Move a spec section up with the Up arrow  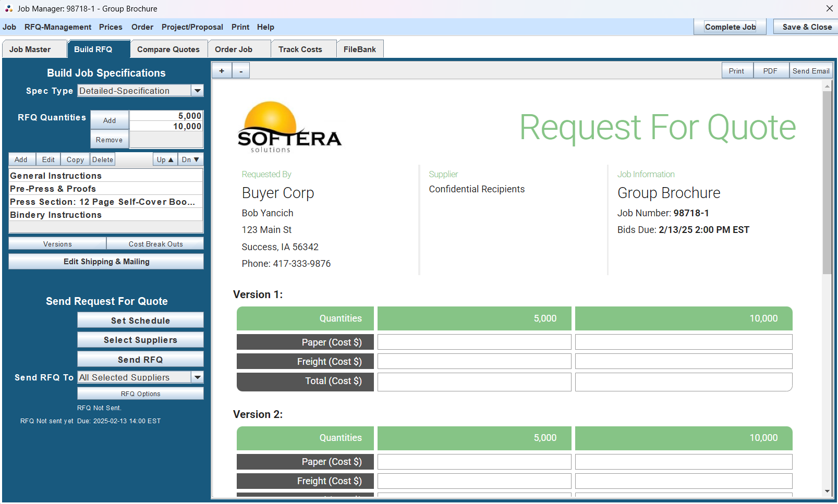click(164, 159)
